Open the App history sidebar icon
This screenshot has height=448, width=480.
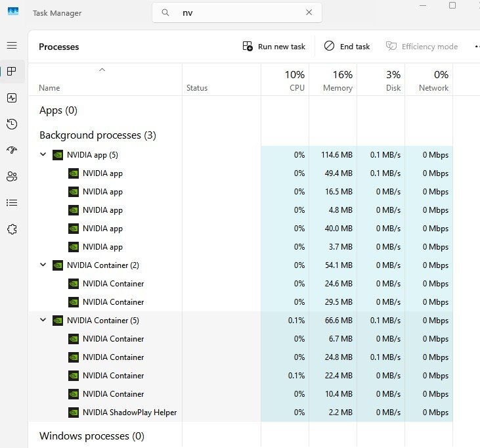12,124
